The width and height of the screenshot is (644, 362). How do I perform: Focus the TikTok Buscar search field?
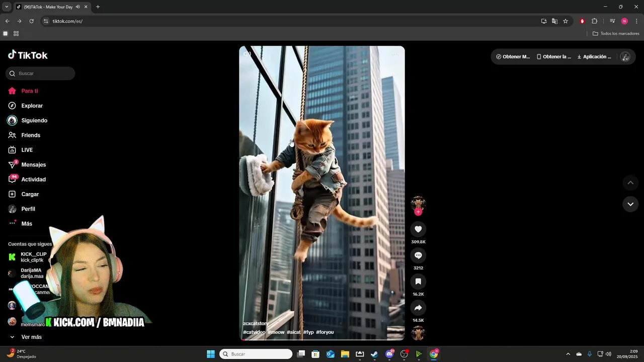click(x=40, y=73)
